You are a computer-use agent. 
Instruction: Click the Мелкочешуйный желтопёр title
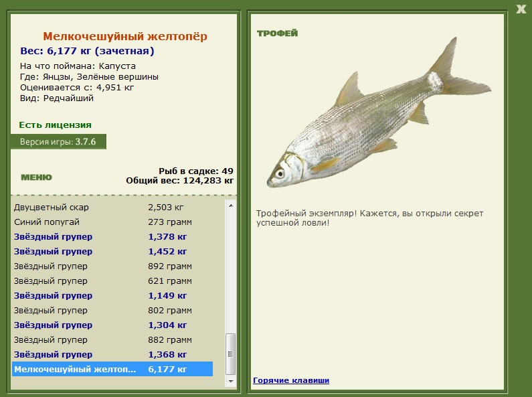(125, 36)
